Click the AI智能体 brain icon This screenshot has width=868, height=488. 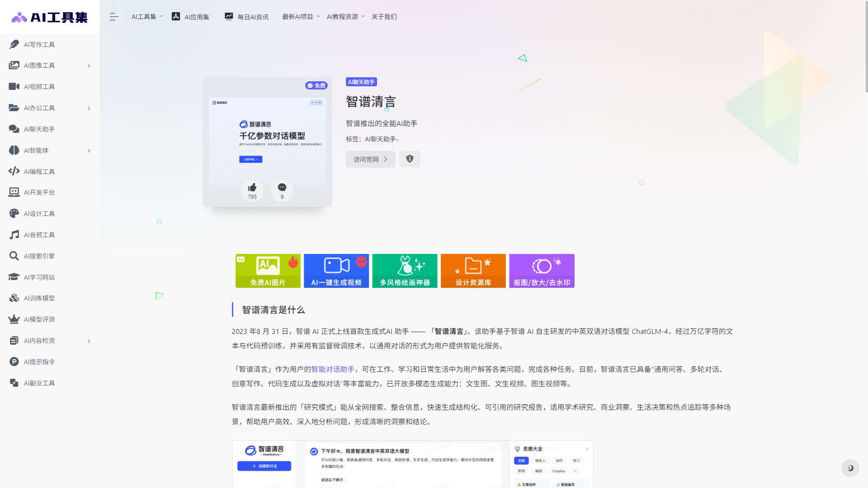[x=14, y=150]
